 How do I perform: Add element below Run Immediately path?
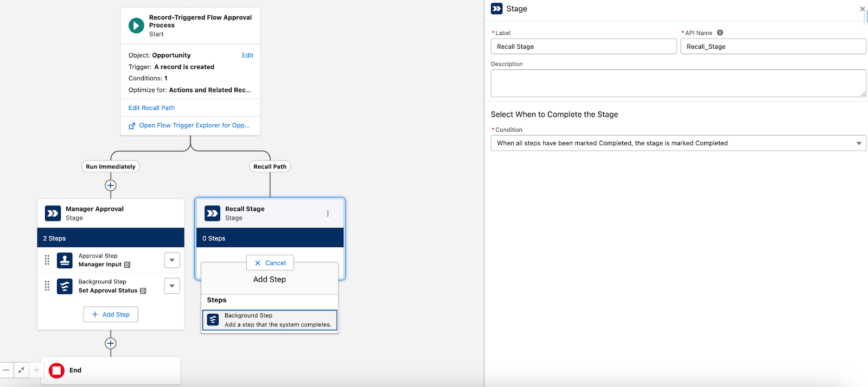tap(111, 185)
